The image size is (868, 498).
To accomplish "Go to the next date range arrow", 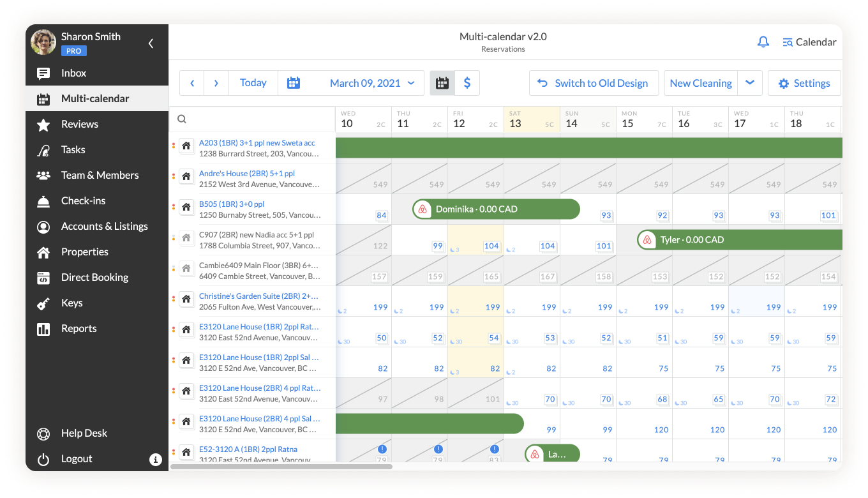I will click(x=216, y=83).
